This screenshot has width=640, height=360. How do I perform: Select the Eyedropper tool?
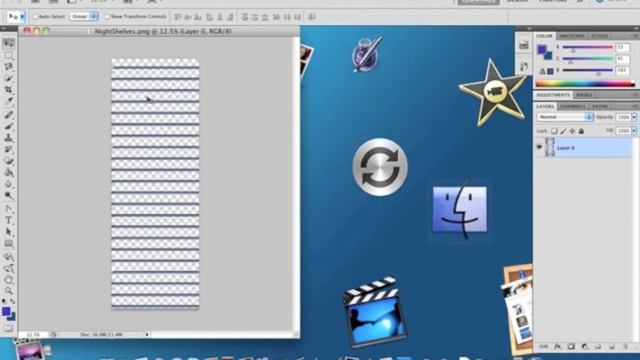pyautogui.click(x=9, y=101)
